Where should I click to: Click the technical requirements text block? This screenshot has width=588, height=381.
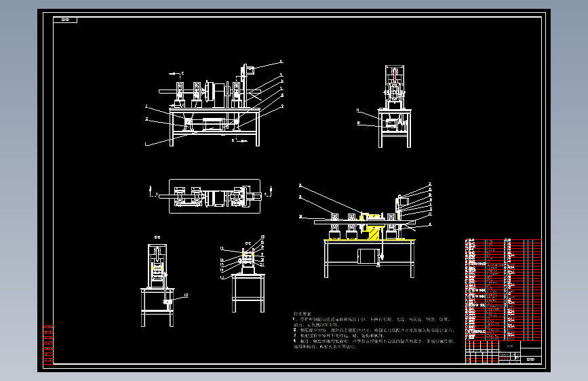pyautogui.click(x=374, y=330)
